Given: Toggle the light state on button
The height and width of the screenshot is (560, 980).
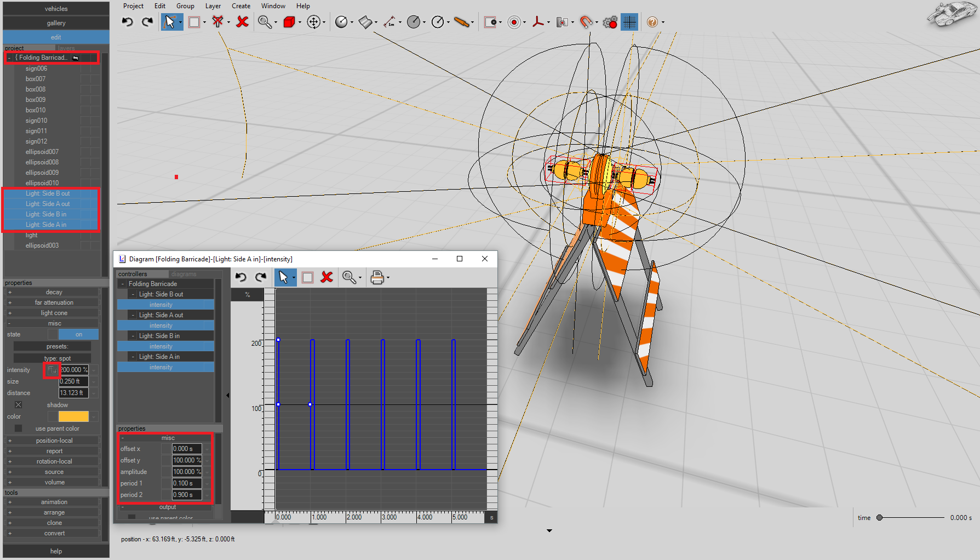Looking at the screenshot, I should (79, 334).
